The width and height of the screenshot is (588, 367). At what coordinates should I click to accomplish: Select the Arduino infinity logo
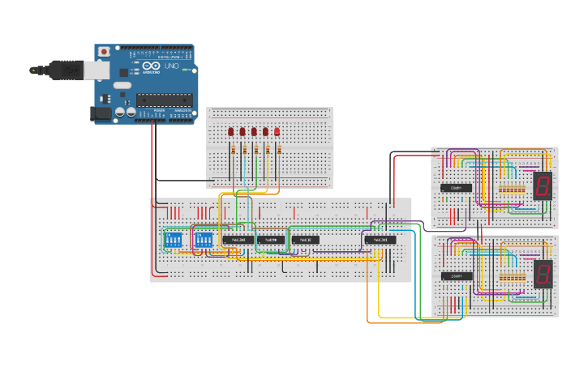pyautogui.click(x=151, y=66)
